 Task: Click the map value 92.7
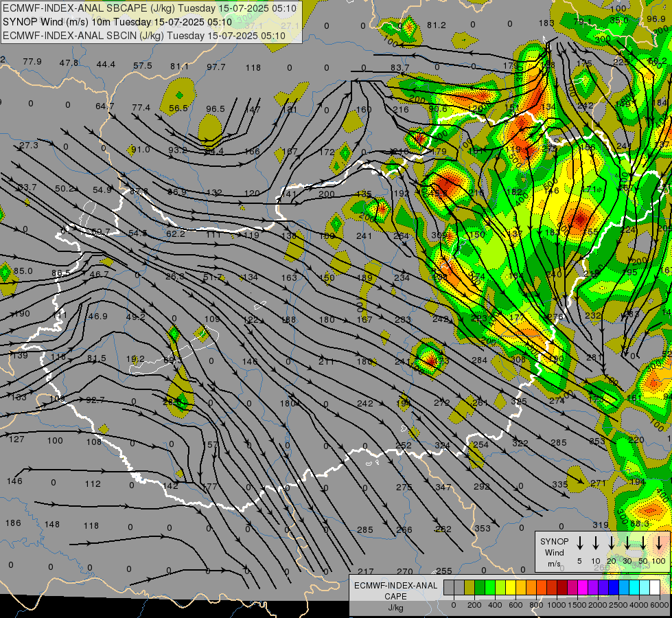point(95,400)
